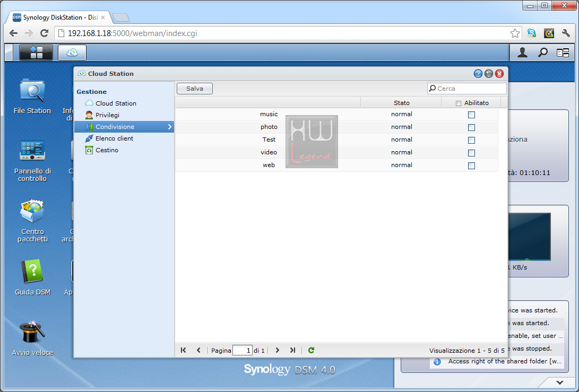Click the browser forward arrow
The width and height of the screenshot is (579, 392).
[29, 33]
